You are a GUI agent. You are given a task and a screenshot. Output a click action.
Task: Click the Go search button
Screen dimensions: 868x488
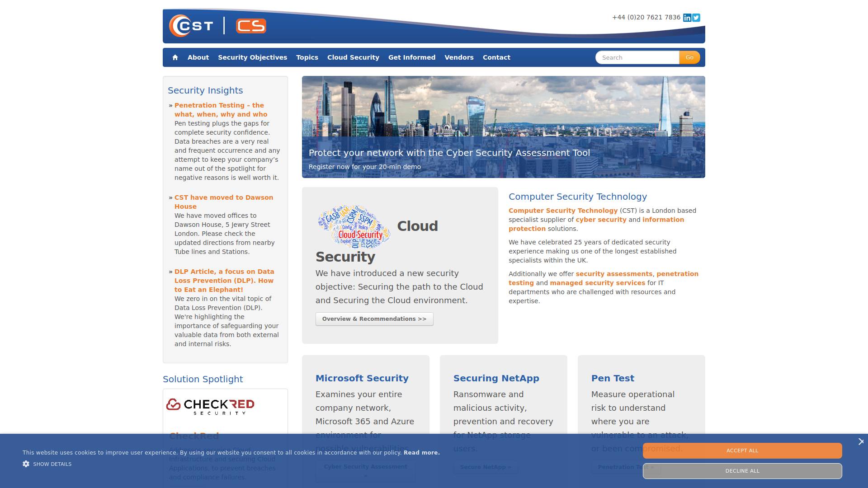[689, 57]
